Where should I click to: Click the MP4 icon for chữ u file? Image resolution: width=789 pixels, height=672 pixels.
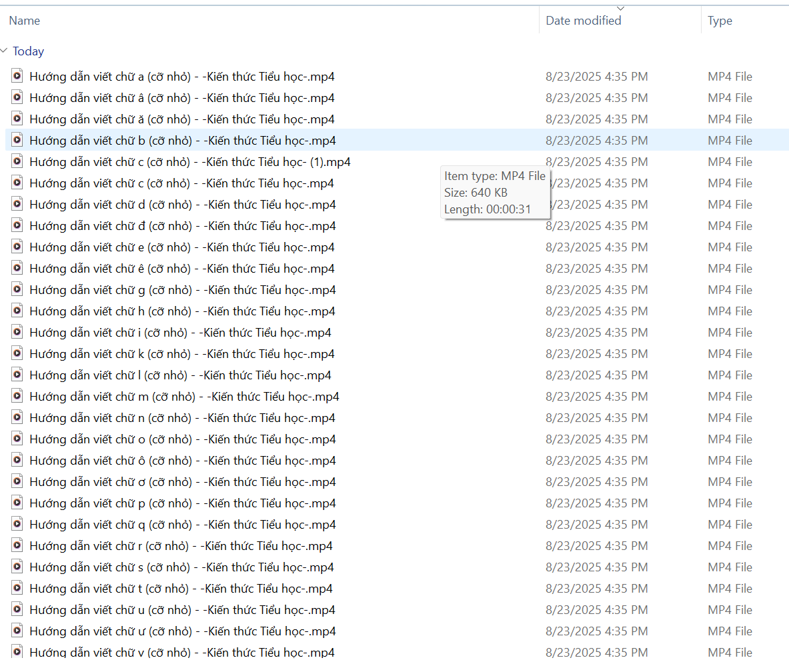click(x=17, y=609)
